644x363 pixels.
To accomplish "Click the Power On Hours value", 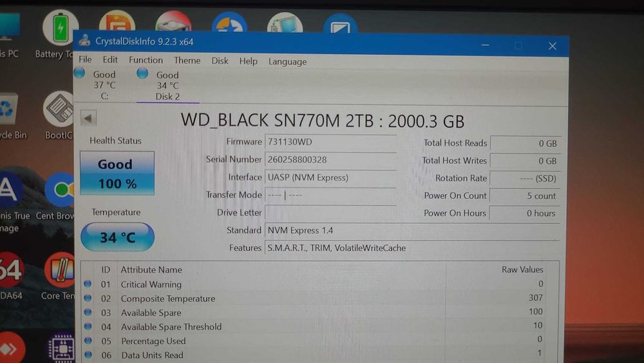I will tap(525, 213).
